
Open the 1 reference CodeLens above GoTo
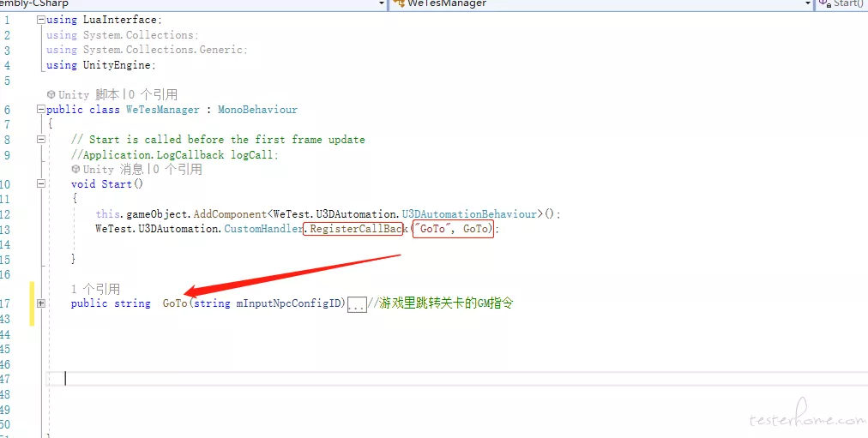[x=95, y=289]
